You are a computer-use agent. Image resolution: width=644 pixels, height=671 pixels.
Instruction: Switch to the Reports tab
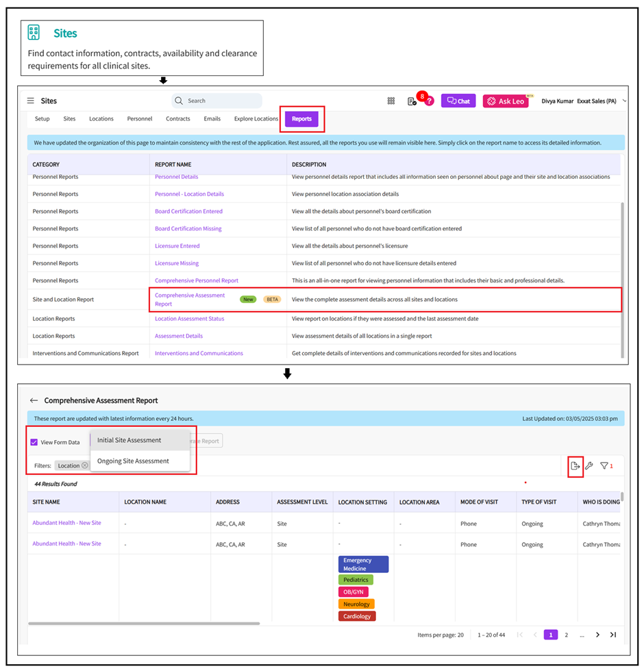pos(301,119)
